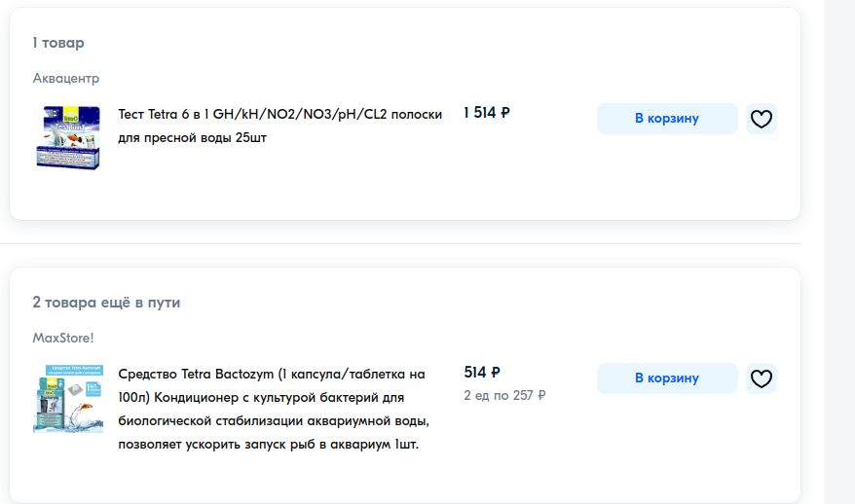Click the '1 товар' order heading
The height and width of the screenshot is (504, 855).
[x=58, y=43]
